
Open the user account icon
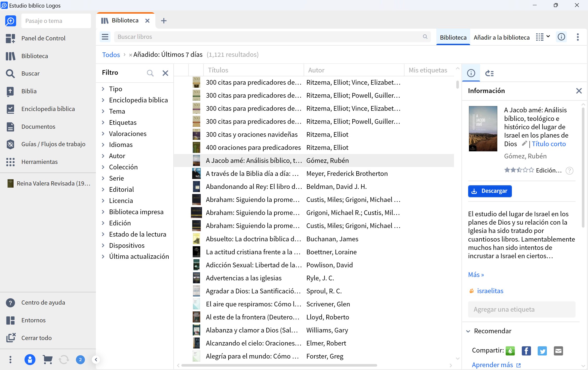[x=30, y=360]
